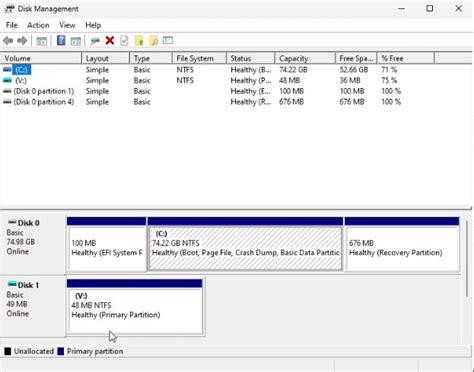Click the 36 MB free space cell
The width and height of the screenshot is (474, 372).
(350, 80)
